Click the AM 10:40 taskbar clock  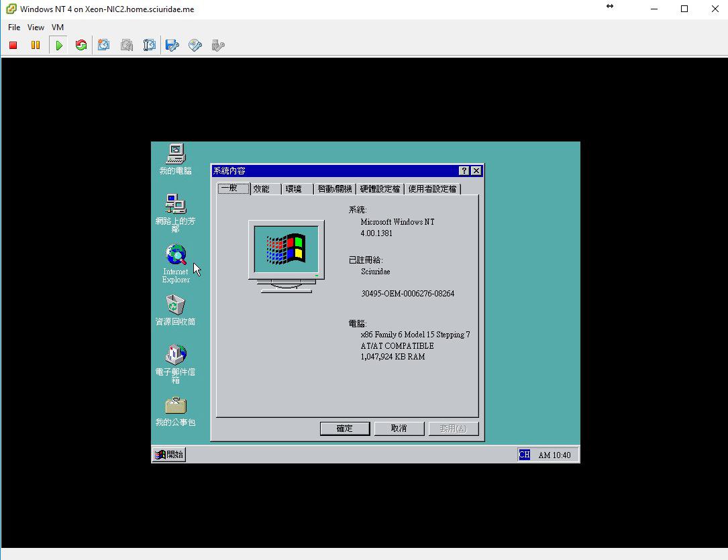(554, 455)
